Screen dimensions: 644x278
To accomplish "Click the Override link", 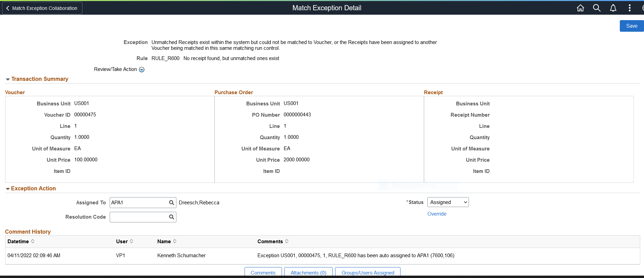I will pos(437,214).
